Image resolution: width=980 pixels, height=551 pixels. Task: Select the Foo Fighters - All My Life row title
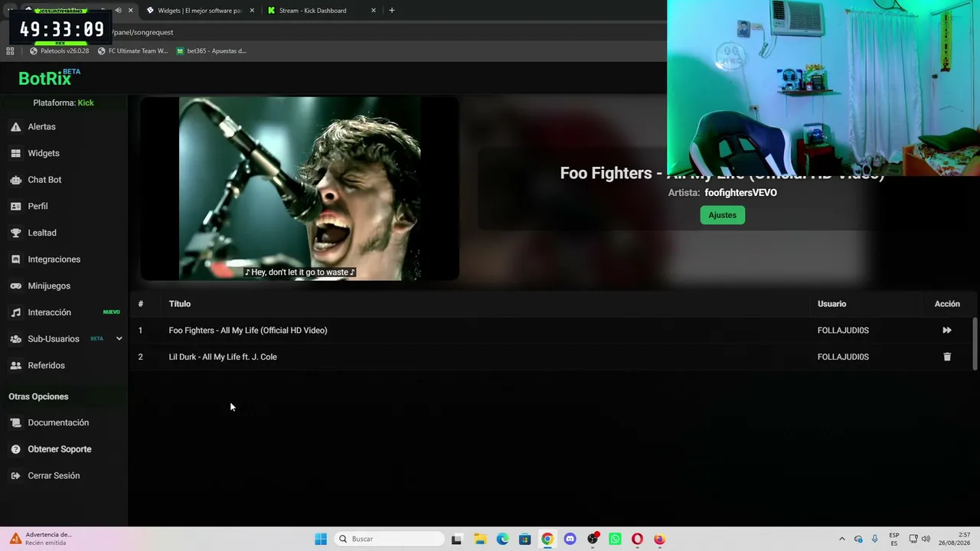coord(248,331)
